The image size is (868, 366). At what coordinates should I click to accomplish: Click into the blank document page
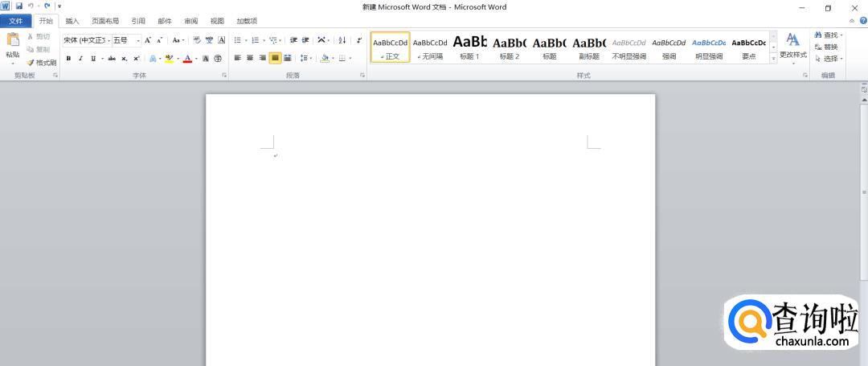click(430, 229)
